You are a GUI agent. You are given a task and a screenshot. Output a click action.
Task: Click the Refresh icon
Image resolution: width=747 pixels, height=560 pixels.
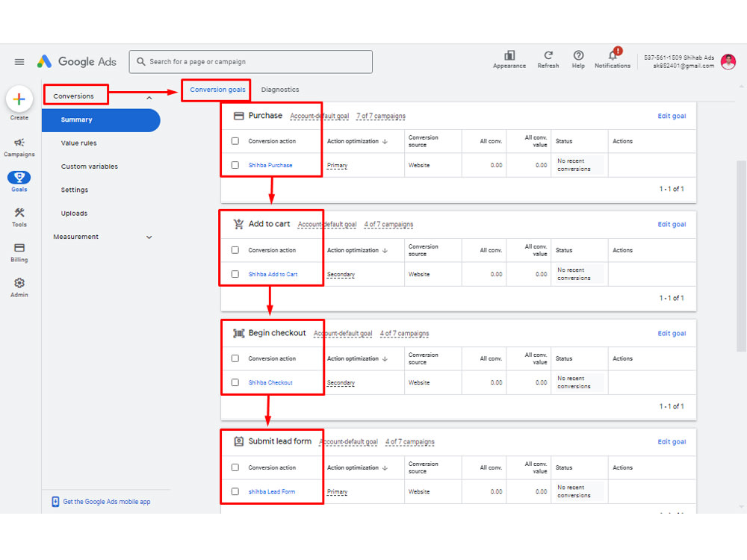[x=548, y=55]
